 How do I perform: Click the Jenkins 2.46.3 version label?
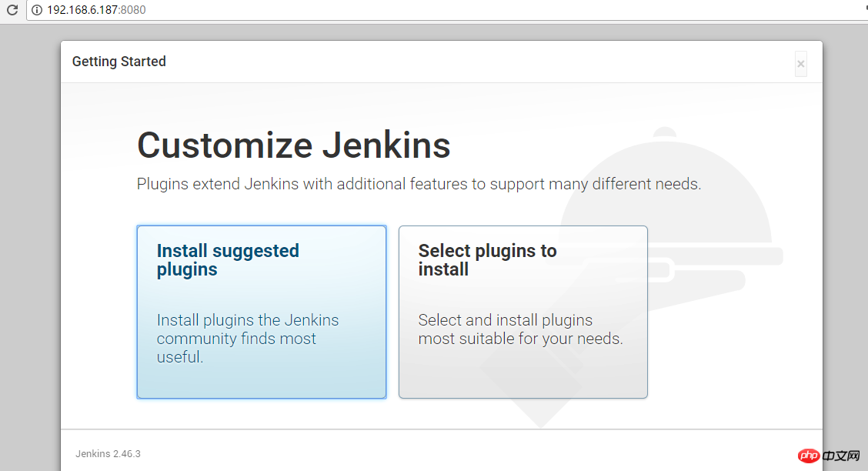(x=107, y=453)
